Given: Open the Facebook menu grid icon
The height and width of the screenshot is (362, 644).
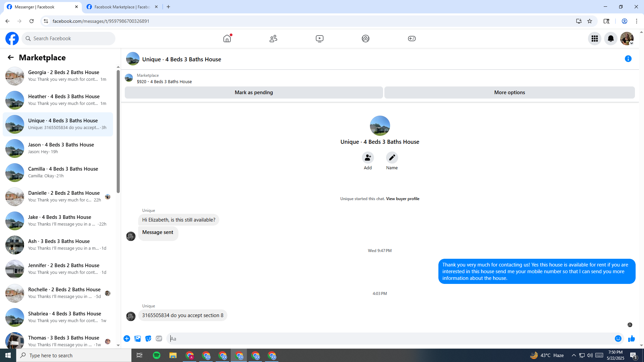Looking at the screenshot, I should (x=595, y=39).
